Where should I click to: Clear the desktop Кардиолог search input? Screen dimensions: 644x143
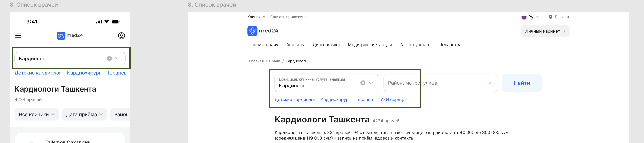tap(363, 83)
